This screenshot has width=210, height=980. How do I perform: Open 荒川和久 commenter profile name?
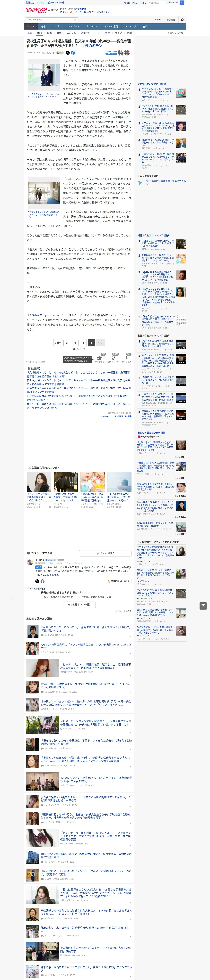coord(40,560)
